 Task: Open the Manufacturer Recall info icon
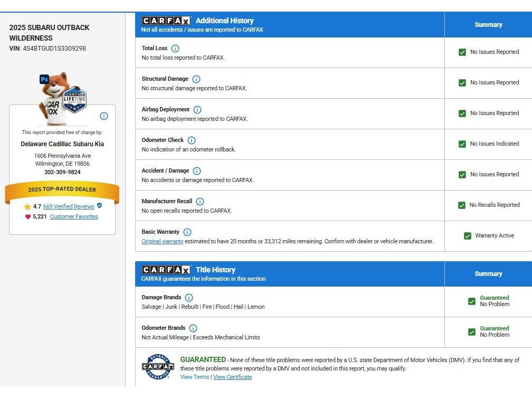(x=200, y=202)
